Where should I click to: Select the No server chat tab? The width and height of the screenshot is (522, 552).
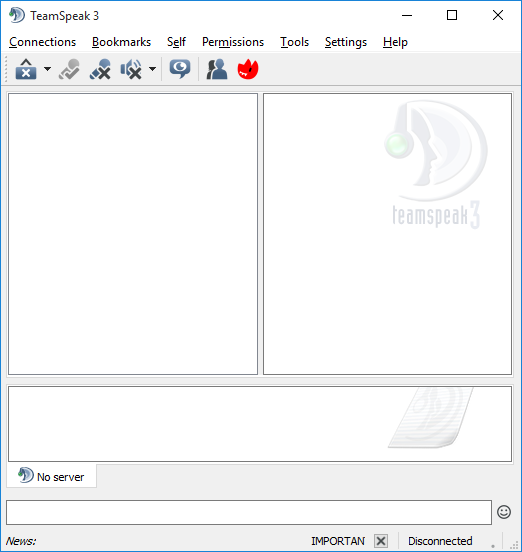(x=51, y=476)
